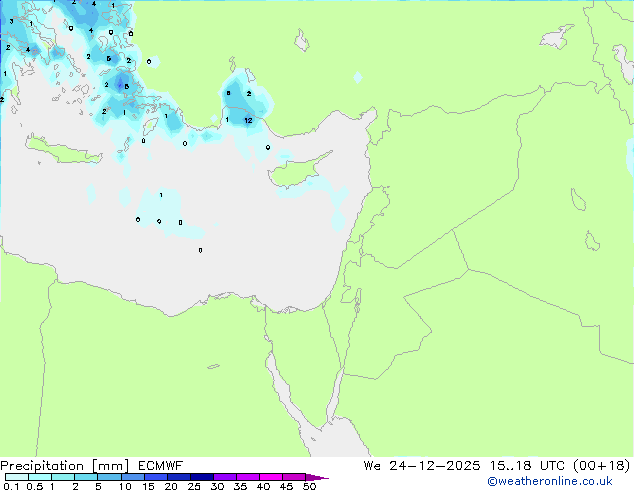Click the island of Cyprus on map

point(298,171)
